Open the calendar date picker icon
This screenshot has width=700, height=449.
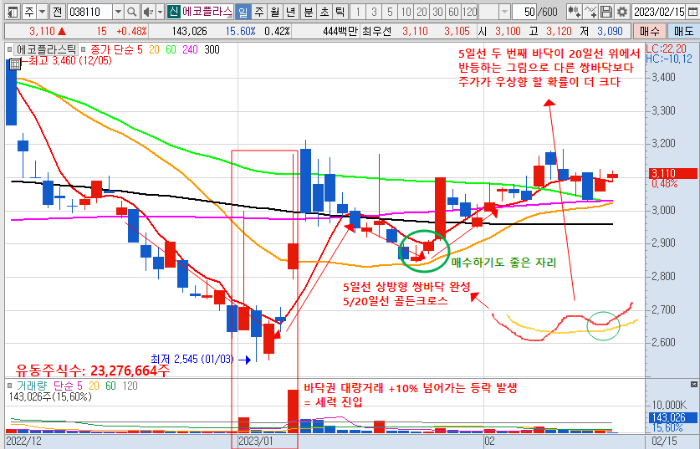[x=692, y=12]
